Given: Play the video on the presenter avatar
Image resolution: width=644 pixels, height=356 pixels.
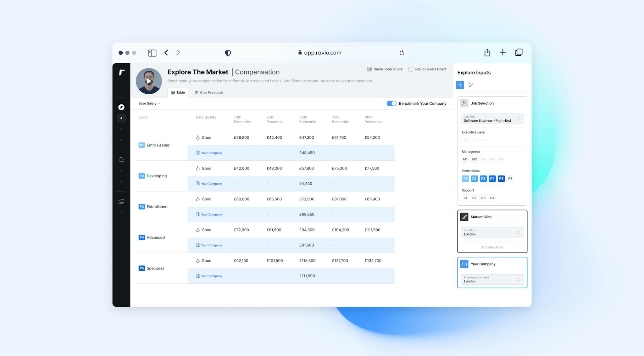Looking at the screenshot, I should point(148,81).
